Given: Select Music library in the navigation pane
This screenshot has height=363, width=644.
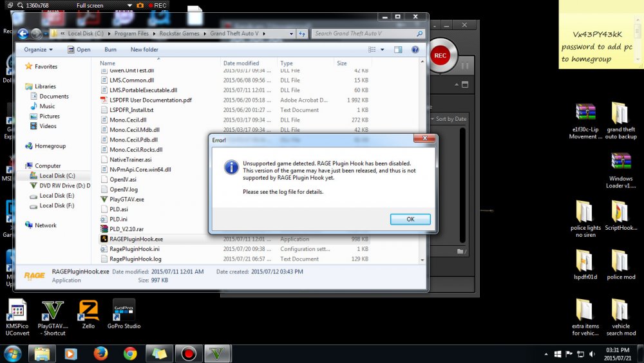Looking at the screenshot, I should point(47,106).
